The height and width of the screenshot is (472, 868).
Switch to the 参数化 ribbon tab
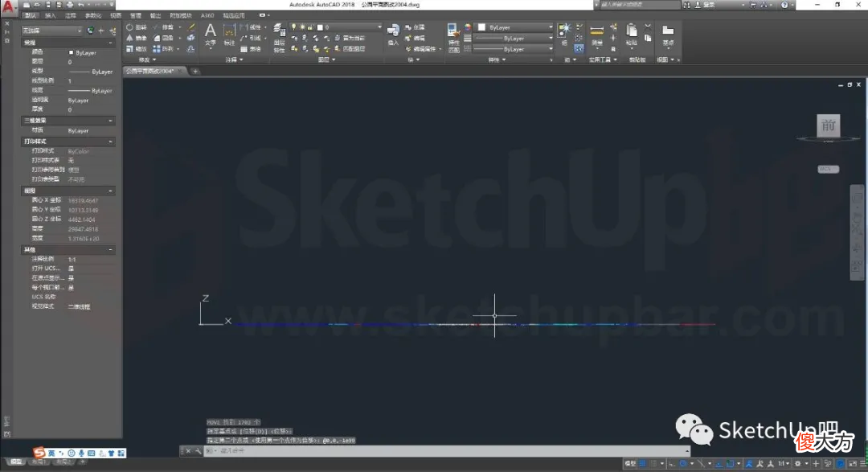coord(93,15)
